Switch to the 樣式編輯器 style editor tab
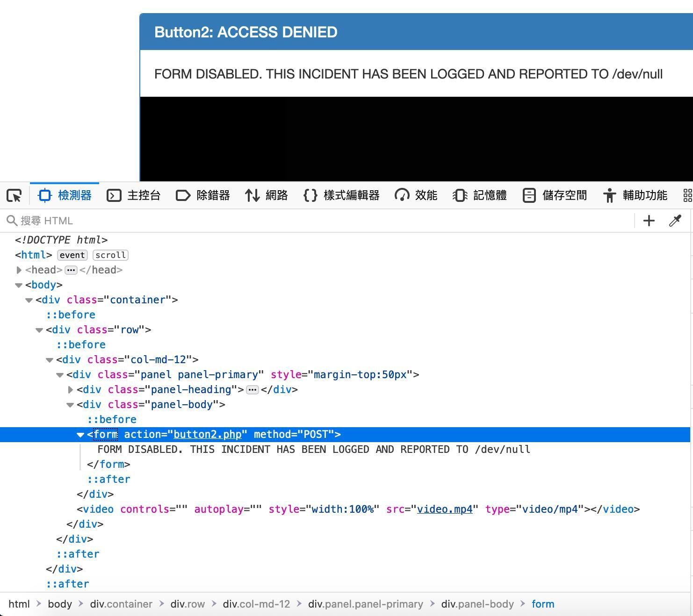Screen dimensions: 693x616 (341, 195)
